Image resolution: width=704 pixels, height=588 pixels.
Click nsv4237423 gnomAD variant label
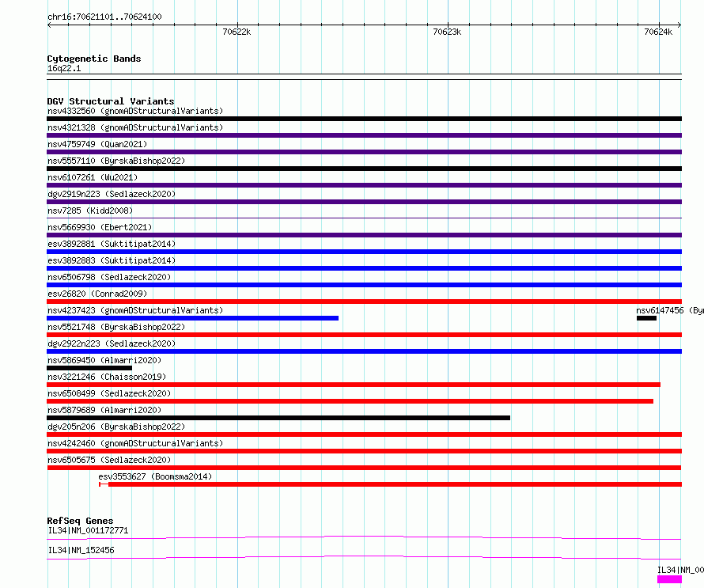click(135, 310)
